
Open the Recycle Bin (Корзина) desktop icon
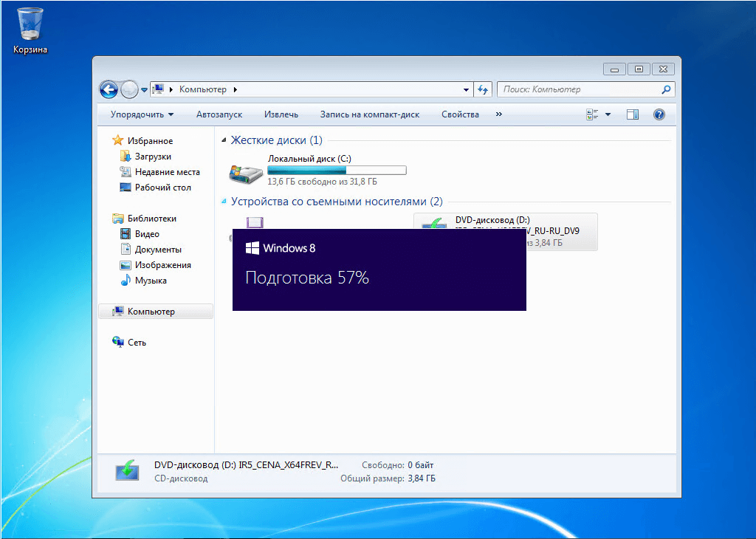[x=30, y=28]
